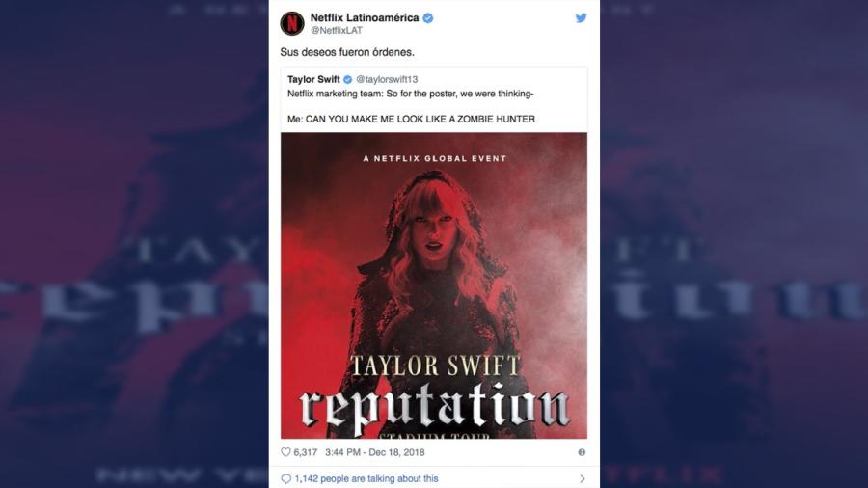Click Netflix Latinoamérica verified badge
The image size is (868, 488).
428,17
